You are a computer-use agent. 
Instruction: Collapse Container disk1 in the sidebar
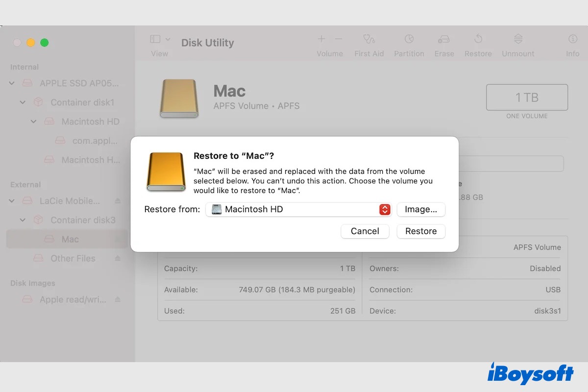point(23,102)
